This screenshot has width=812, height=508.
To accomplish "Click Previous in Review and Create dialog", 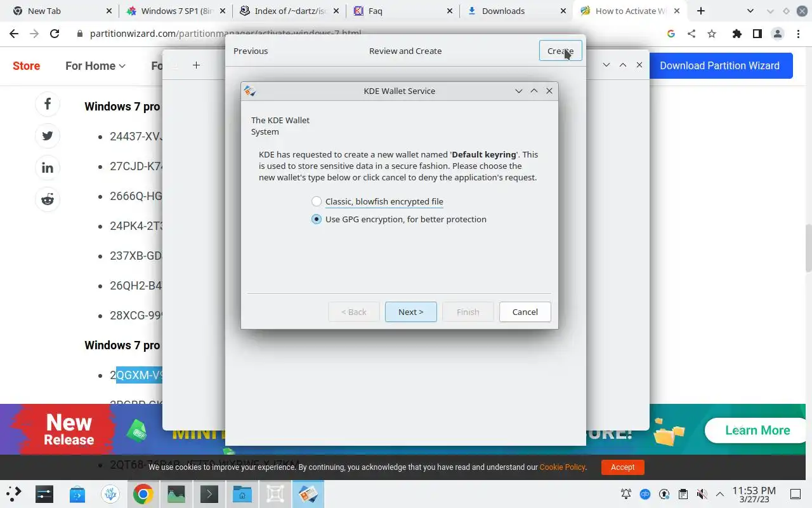I will tap(251, 51).
